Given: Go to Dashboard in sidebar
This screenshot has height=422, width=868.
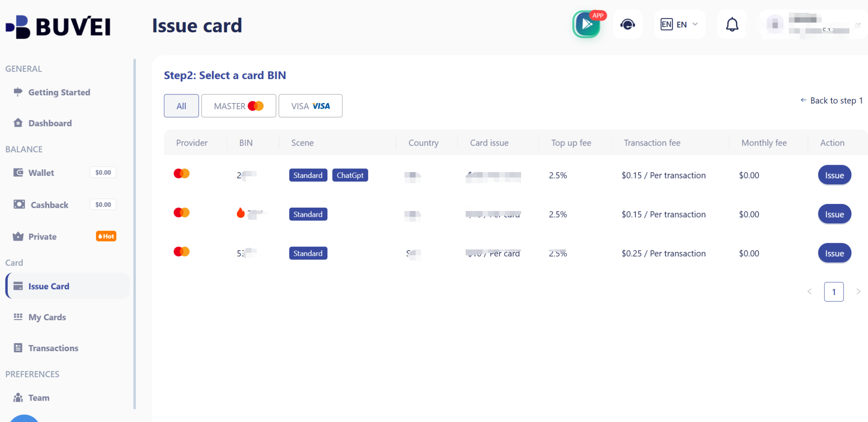Looking at the screenshot, I should pyautogui.click(x=50, y=123).
